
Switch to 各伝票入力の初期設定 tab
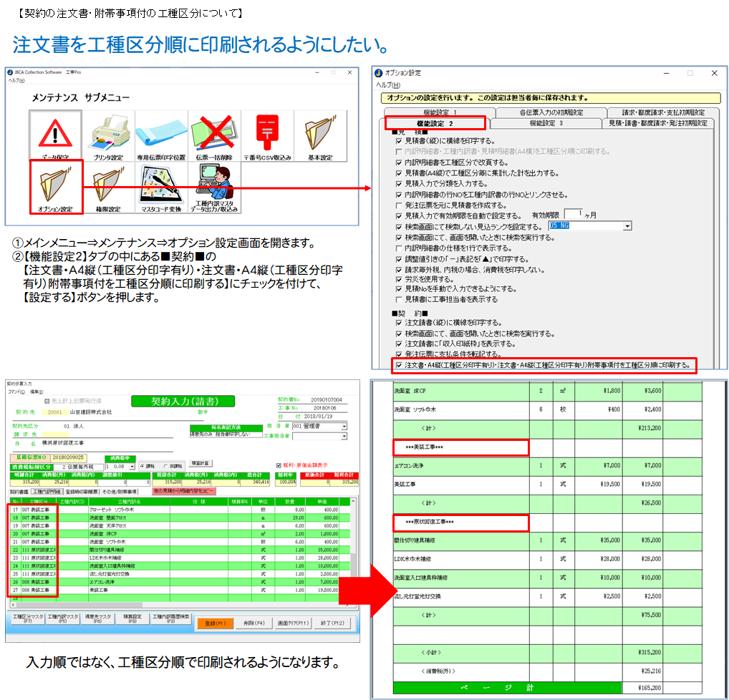pos(549,112)
